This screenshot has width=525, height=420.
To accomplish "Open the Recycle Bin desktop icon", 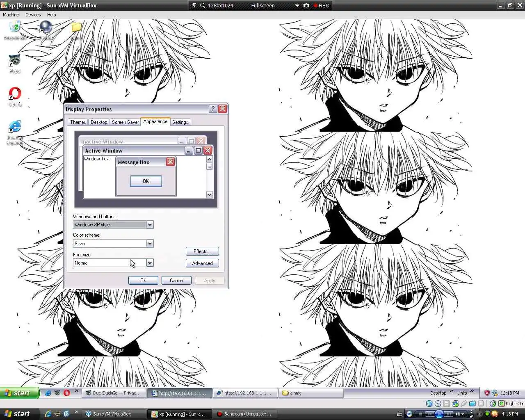I will click(x=15, y=30).
